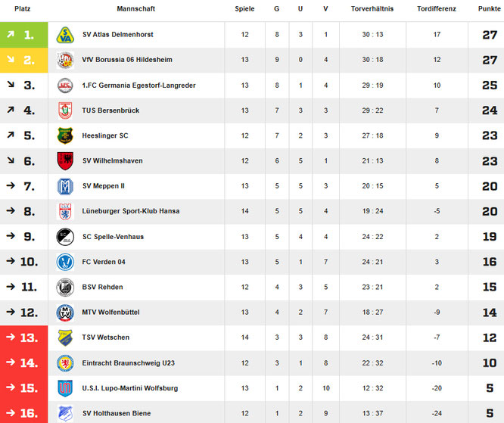Image resolution: width=504 pixels, height=423 pixels.
Task: Click the SV Meppen II club logo
Action: pyautogui.click(x=64, y=186)
